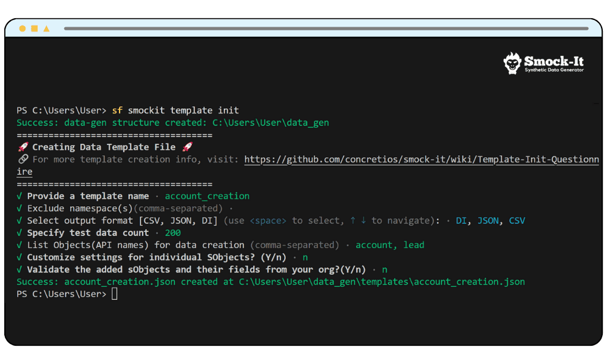Image resolution: width=607 pixels, height=364 pixels.
Task: Click the checkmark beside 'Provide a template name'
Action: (19, 196)
